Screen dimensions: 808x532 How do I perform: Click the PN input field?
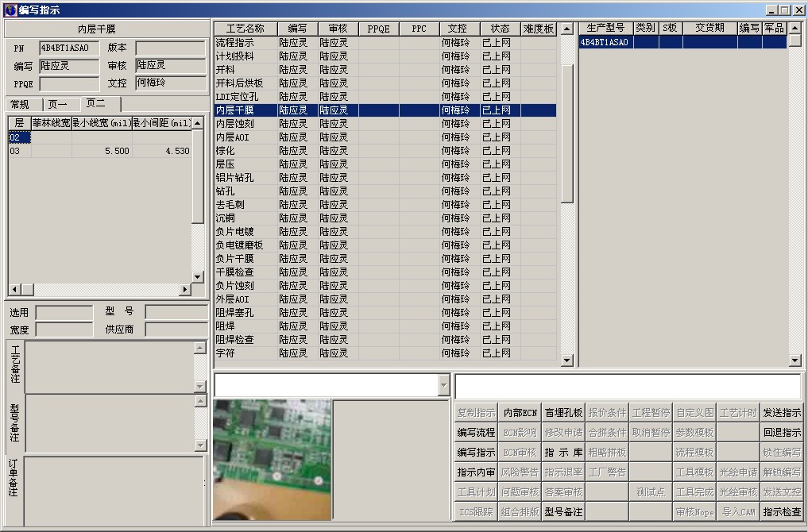tap(69, 48)
